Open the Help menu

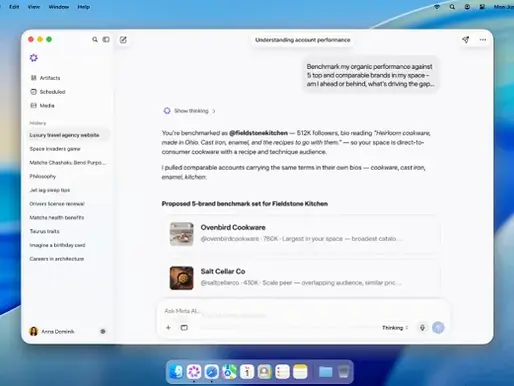coord(83,7)
